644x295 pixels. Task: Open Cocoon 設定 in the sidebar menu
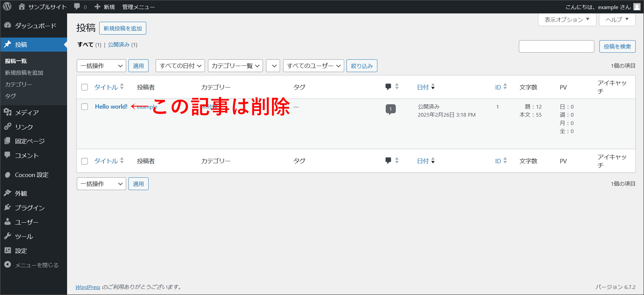pos(32,175)
